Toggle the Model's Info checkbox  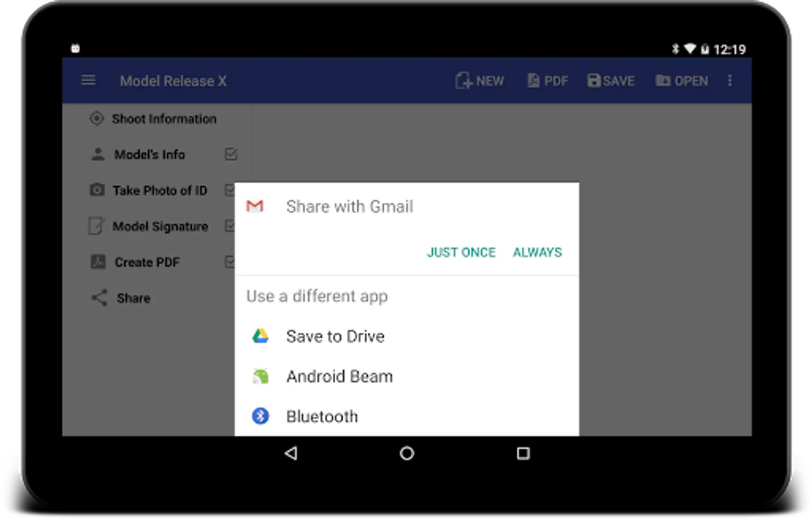[x=231, y=154]
